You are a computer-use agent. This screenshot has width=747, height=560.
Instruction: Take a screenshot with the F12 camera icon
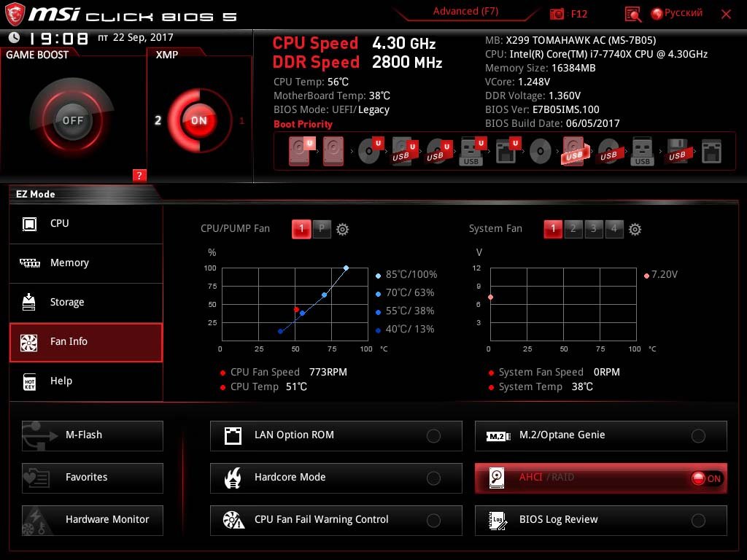[x=557, y=15]
